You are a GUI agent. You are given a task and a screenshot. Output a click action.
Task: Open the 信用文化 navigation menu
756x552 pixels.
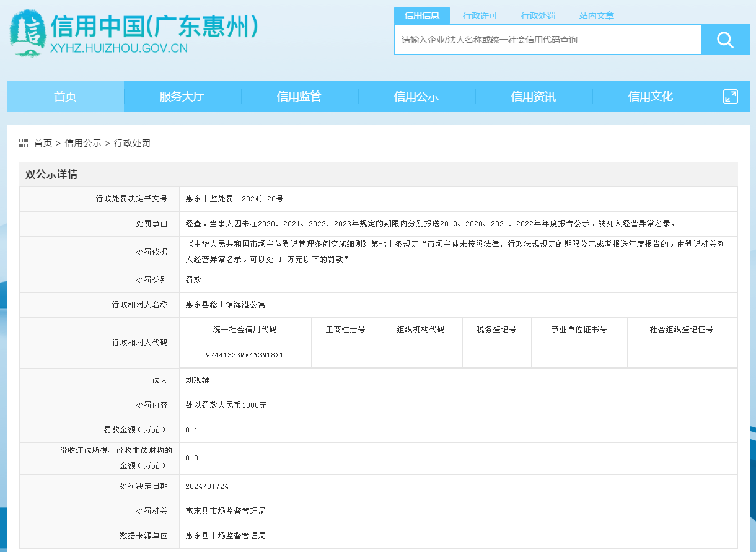[651, 97]
